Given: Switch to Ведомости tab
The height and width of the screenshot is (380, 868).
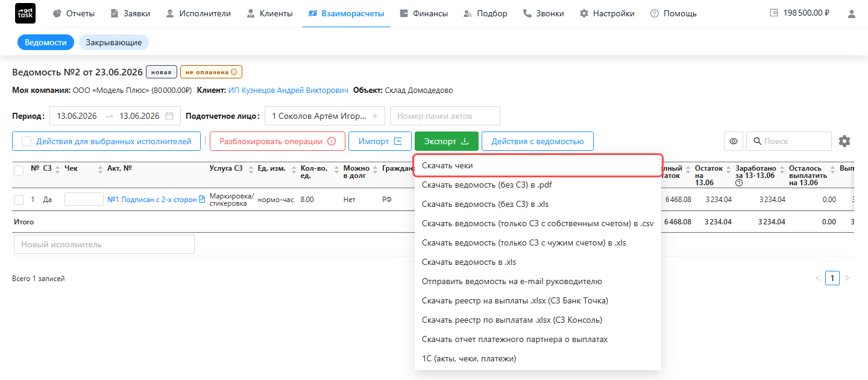Looking at the screenshot, I should (x=46, y=42).
